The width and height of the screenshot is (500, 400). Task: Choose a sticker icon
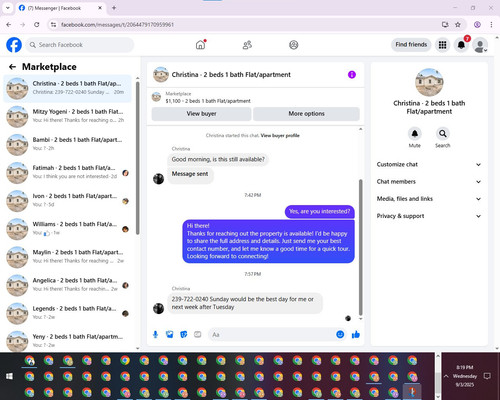[184, 334]
